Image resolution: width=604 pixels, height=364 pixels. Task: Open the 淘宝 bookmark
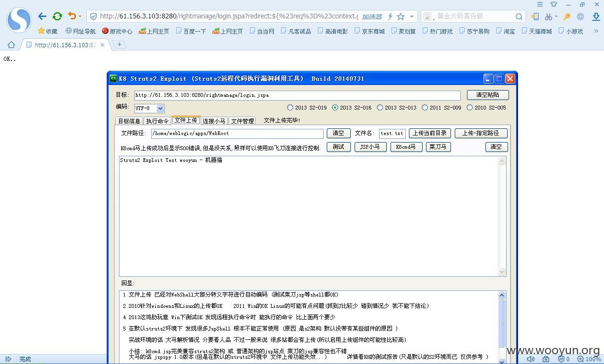[505, 31]
